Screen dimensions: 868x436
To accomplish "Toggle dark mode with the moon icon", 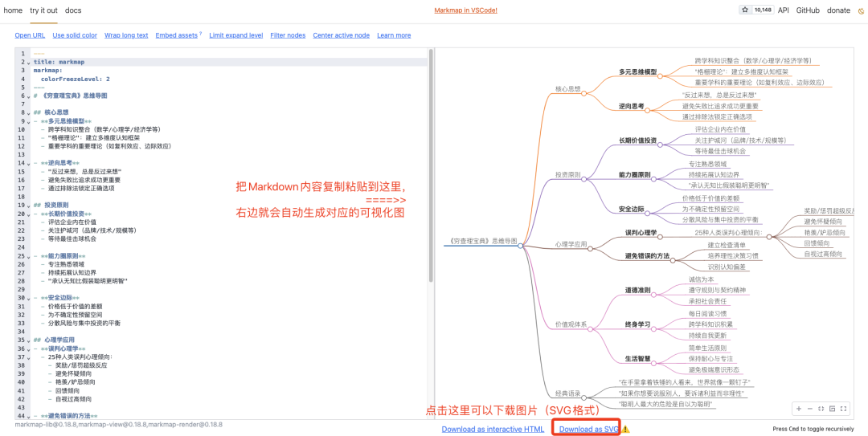I will pyautogui.click(x=860, y=10).
